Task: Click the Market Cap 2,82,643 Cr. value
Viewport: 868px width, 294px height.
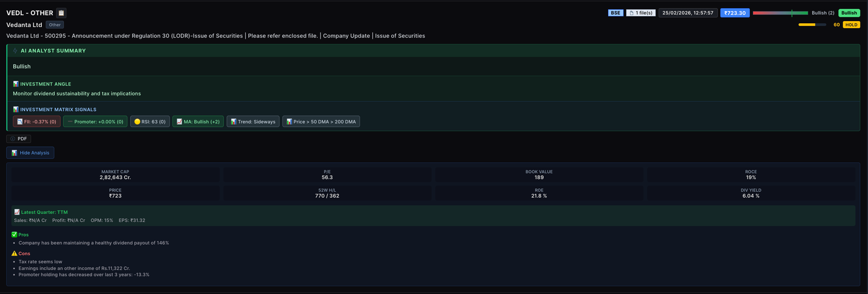Action: click(115, 177)
